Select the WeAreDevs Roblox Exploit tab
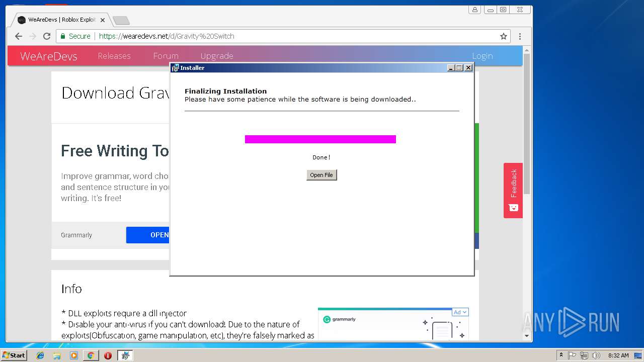Screen dimensions: 644x362 (x=60, y=20)
